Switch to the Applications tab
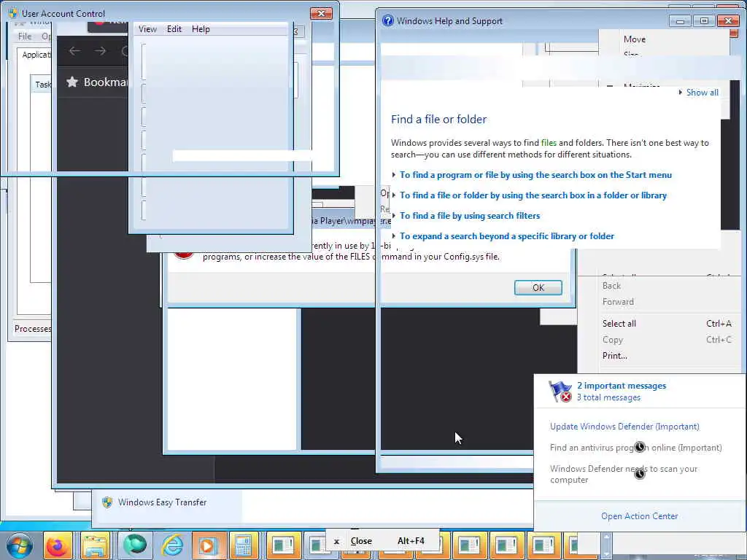 [x=36, y=55]
